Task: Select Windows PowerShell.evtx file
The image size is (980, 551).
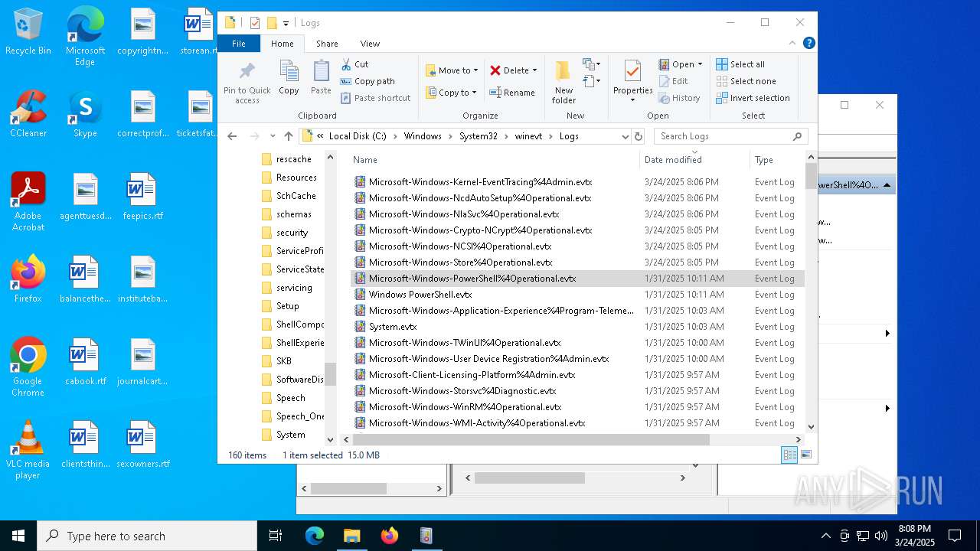Action: coord(420,295)
